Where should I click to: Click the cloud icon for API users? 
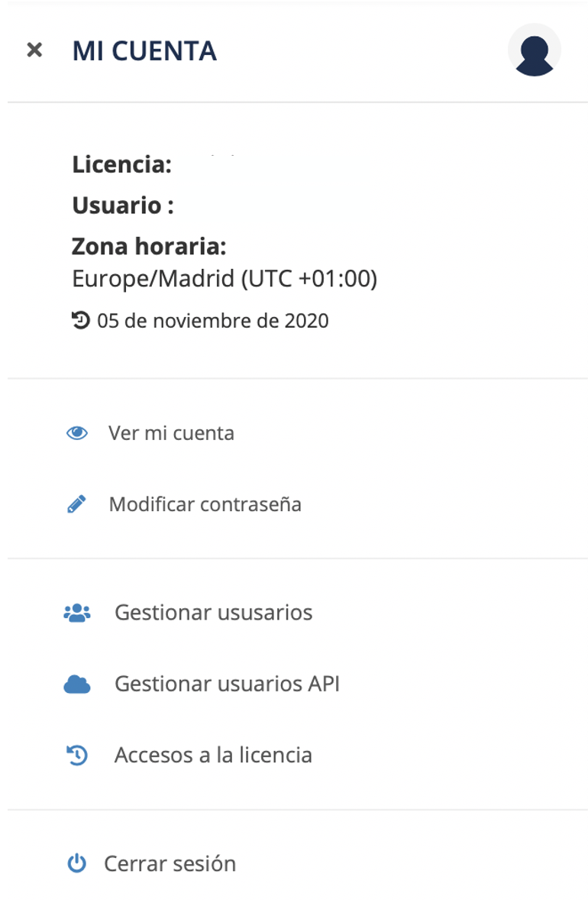point(77,685)
